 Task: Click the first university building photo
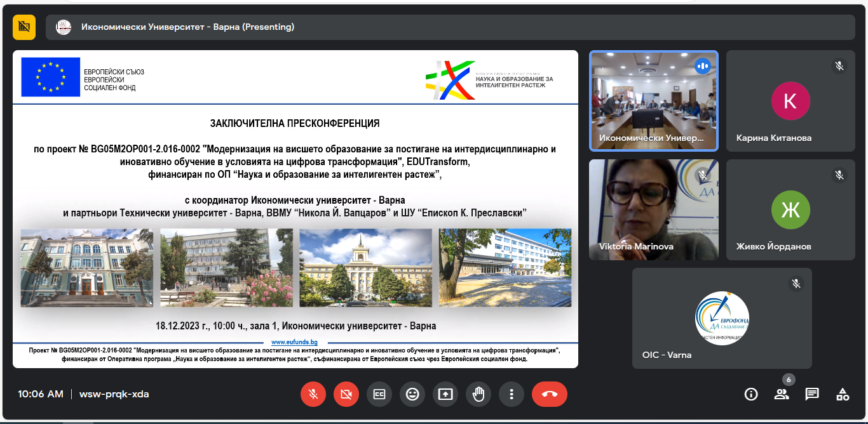coord(87,268)
